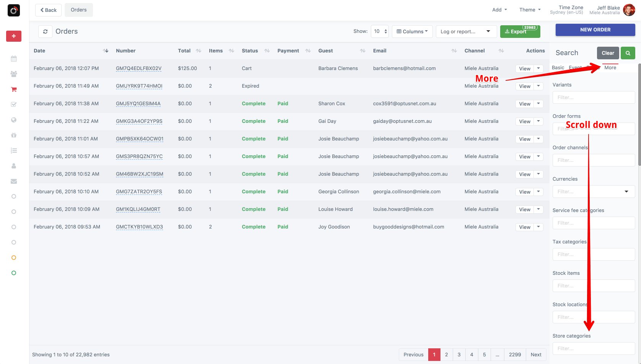The image size is (641, 364).
Task: Create a NEW ORDER
Action: (595, 30)
